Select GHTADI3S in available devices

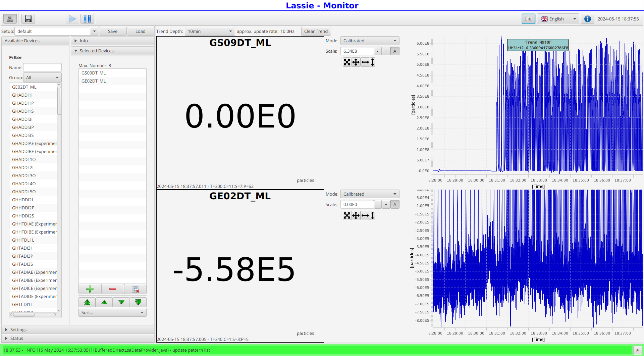(x=33, y=264)
